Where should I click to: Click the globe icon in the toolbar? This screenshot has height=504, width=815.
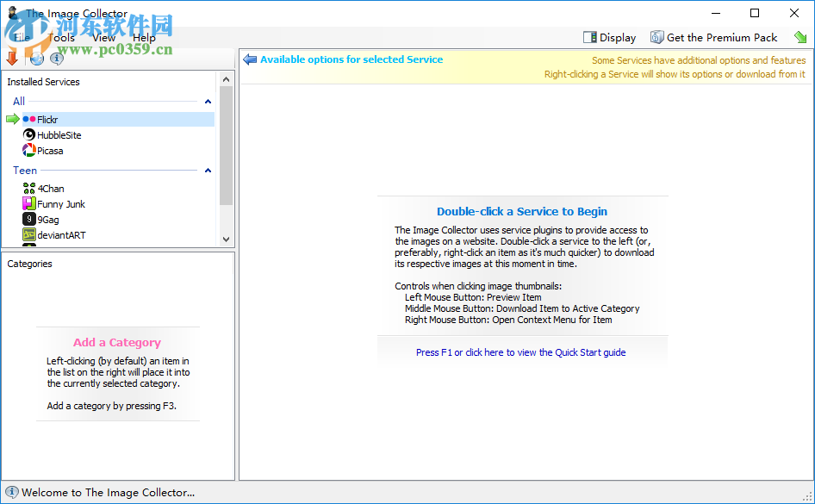36,59
